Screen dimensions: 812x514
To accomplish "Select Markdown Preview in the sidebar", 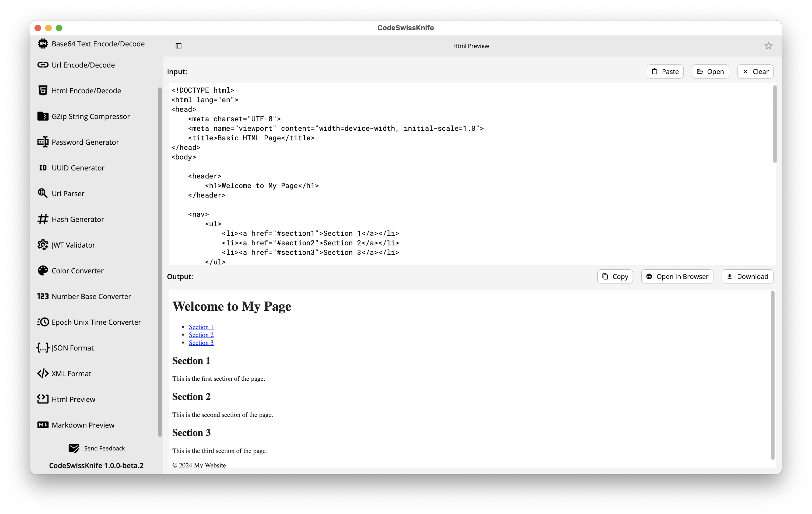I will [x=83, y=425].
